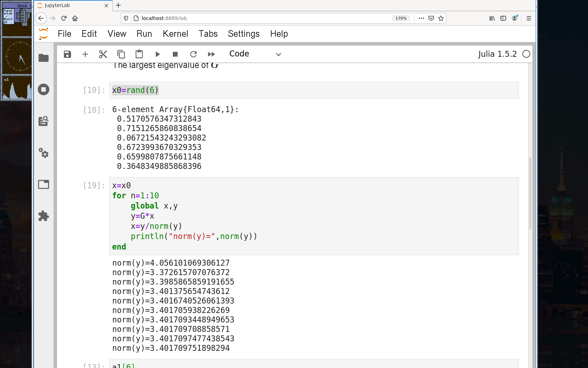Switch kernel via Julia 1.5.2 label

coord(497,54)
